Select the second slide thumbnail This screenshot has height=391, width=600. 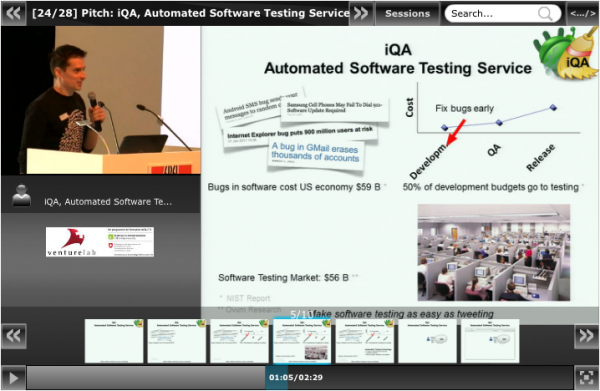[x=177, y=341]
